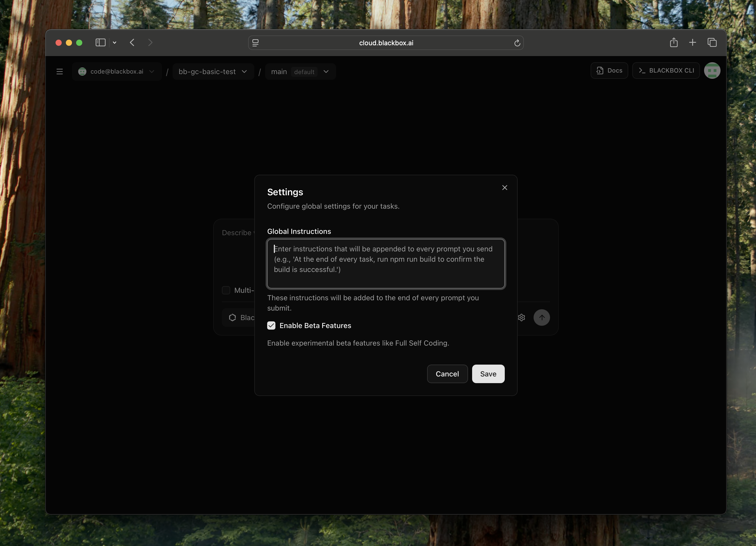Click the settings gear icon behind dialog
Screen dimensions: 756x546
tap(521, 318)
